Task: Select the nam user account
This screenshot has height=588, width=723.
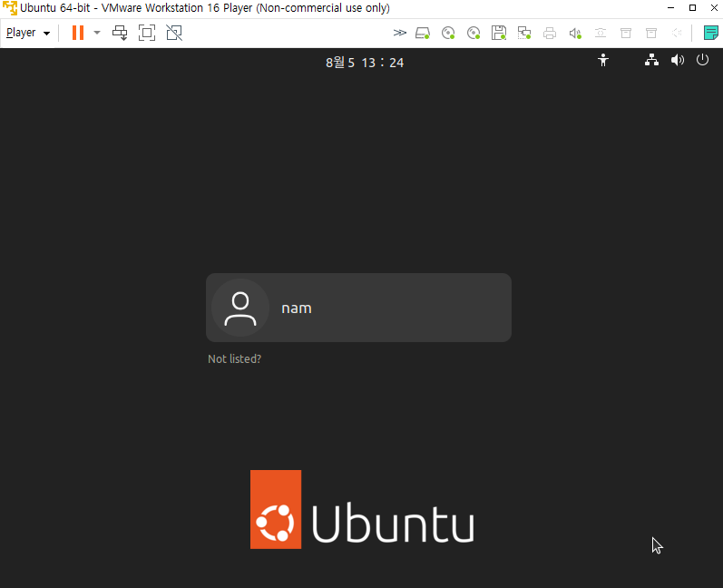Action: [x=358, y=308]
